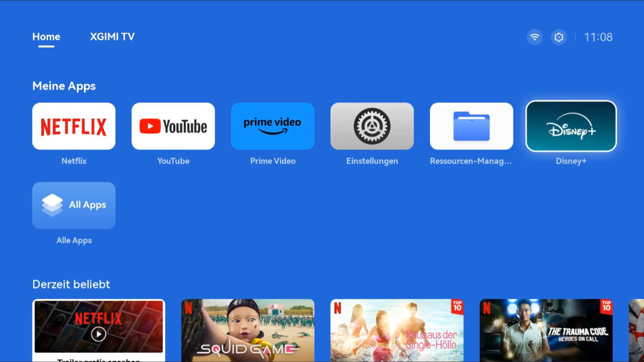Open the All Apps tile
The image size is (644, 362).
(74, 205)
